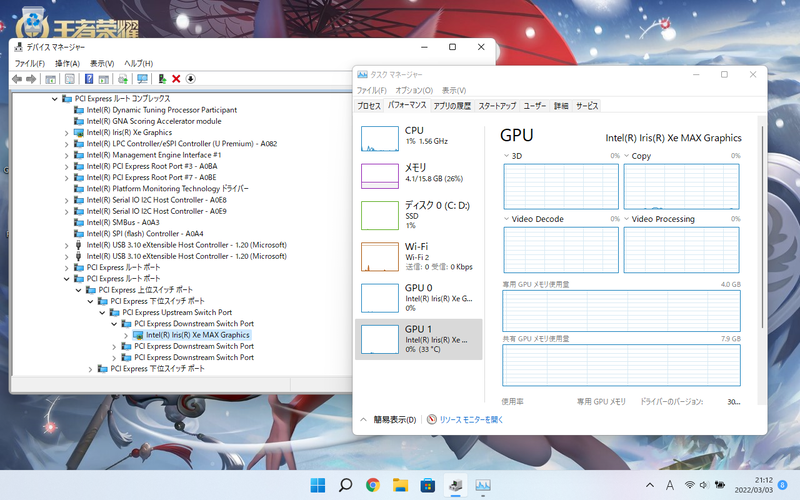The width and height of the screenshot is (800, 500).
Task: Expand the LPC Controller/eSPI Controller A082 node
Action: pyautogui.click(x=66, y=144)
